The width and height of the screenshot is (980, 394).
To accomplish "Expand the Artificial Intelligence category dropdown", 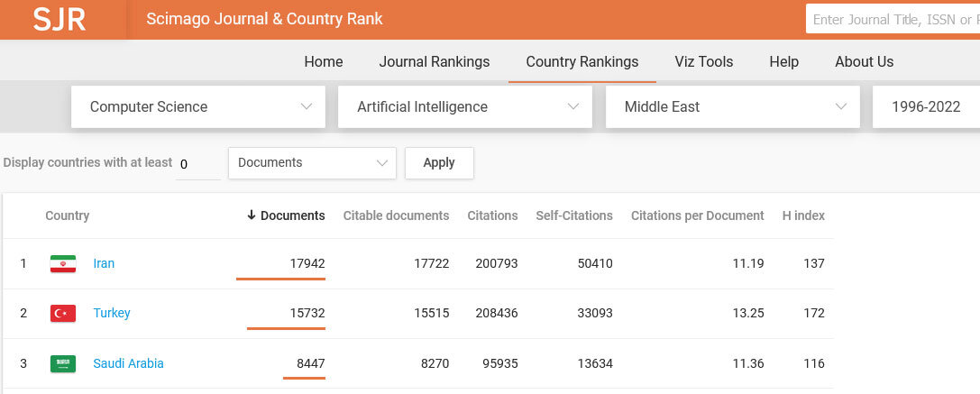I will (465, 107).
